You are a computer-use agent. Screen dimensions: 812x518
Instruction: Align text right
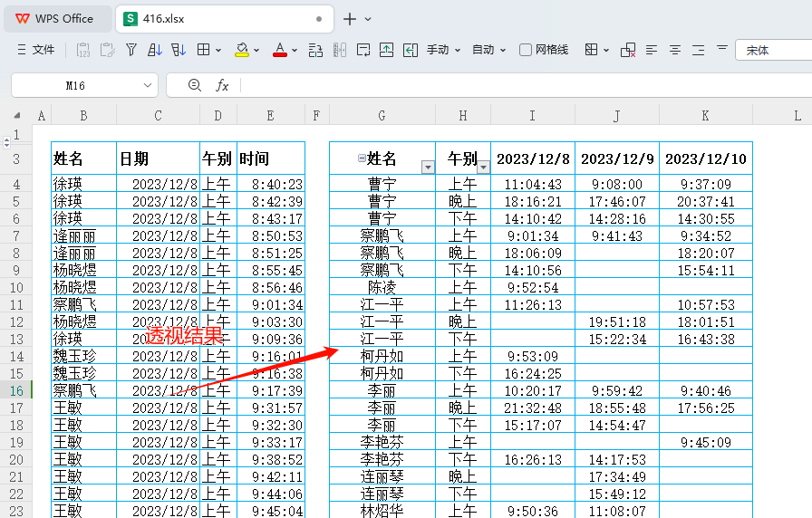tap(698, 50)
